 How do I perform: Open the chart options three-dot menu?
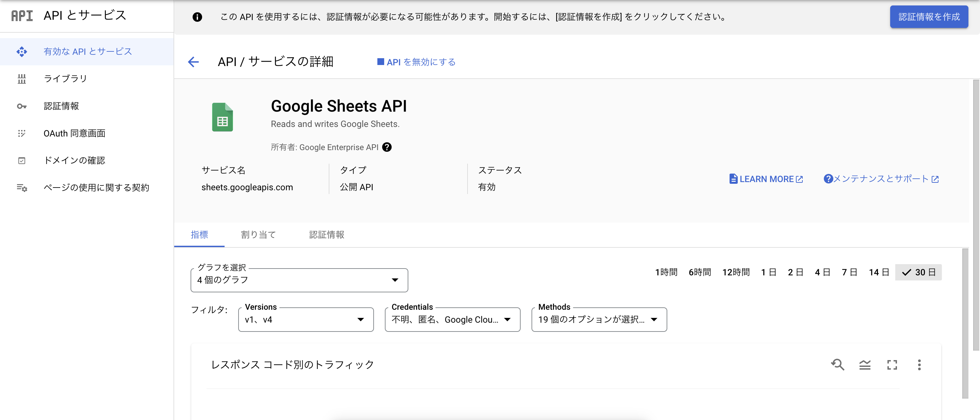[919, 365]
